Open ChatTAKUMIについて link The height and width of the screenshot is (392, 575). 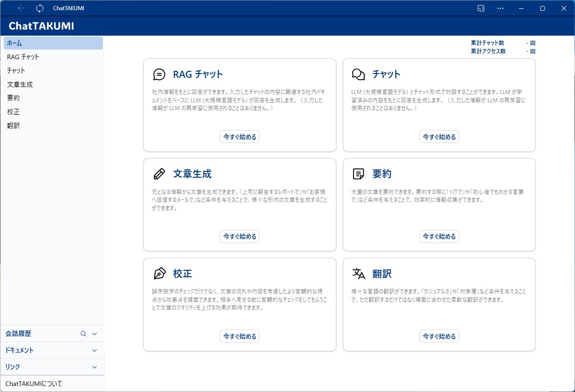tap(34, 384)
